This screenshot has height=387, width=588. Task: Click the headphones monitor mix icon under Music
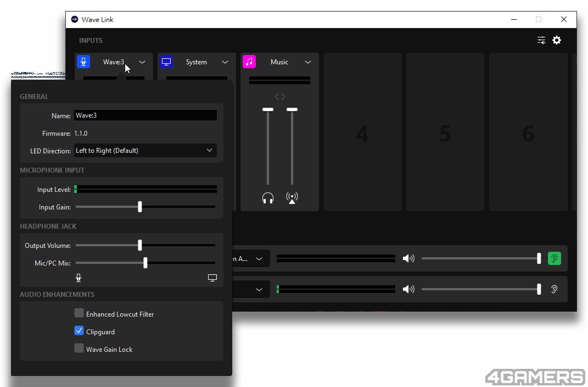click(x=268, y=198)
